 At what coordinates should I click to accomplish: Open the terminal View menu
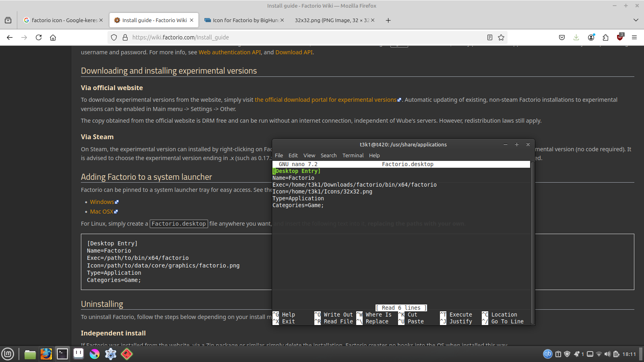309,155
